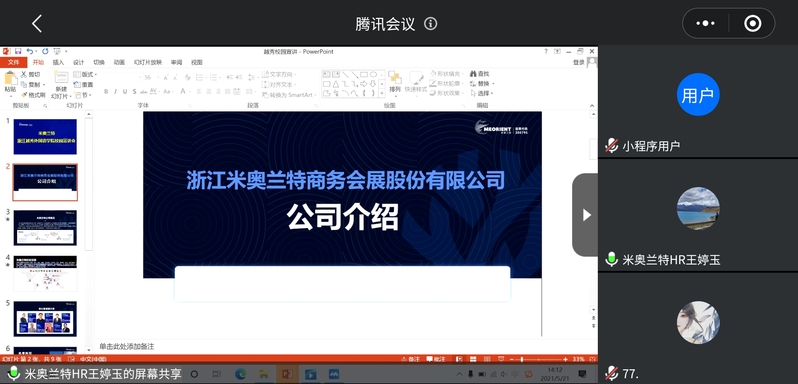The width and height of the screenshot is (798, 384).
Task: Toggle microphone of 米奥兰特HR王婷玉
Action: (x=611, y=260)
